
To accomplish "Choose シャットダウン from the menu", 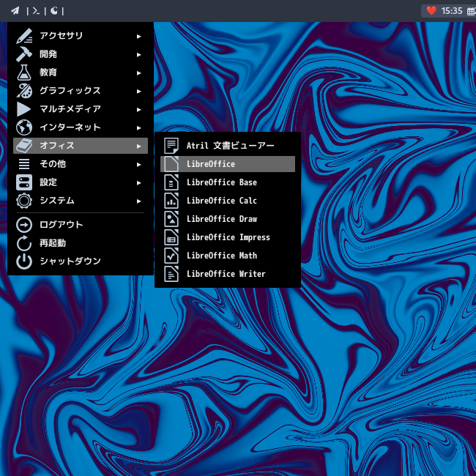I will click(81, 261).
